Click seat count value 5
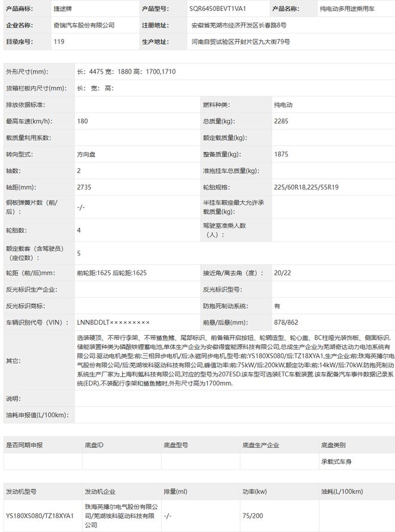The width and height of the screenshot is (395, 532). (x=79, y=253)
